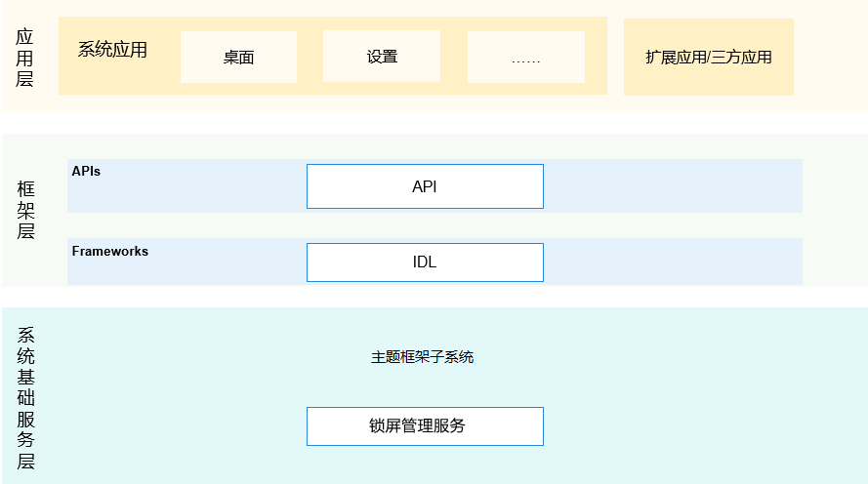This screenshot has height=484, width=868.
Task: Click the 桌面 box
Action: coord(238,57)
